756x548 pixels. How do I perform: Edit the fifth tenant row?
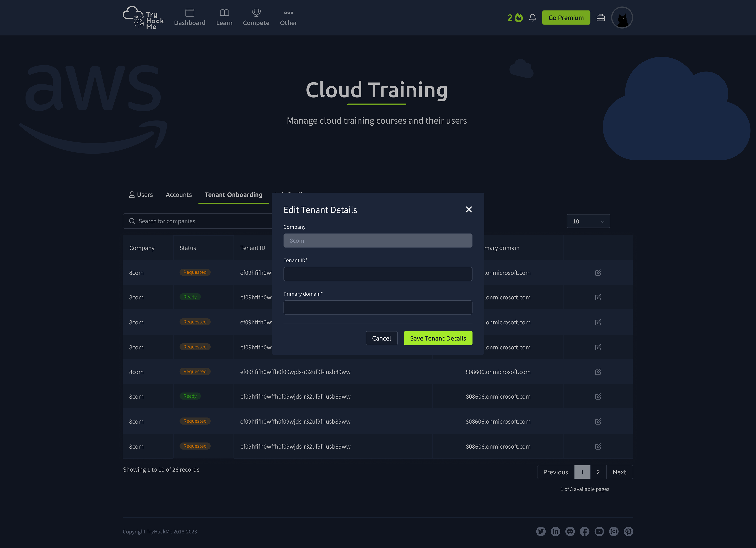tap(598, 372)
